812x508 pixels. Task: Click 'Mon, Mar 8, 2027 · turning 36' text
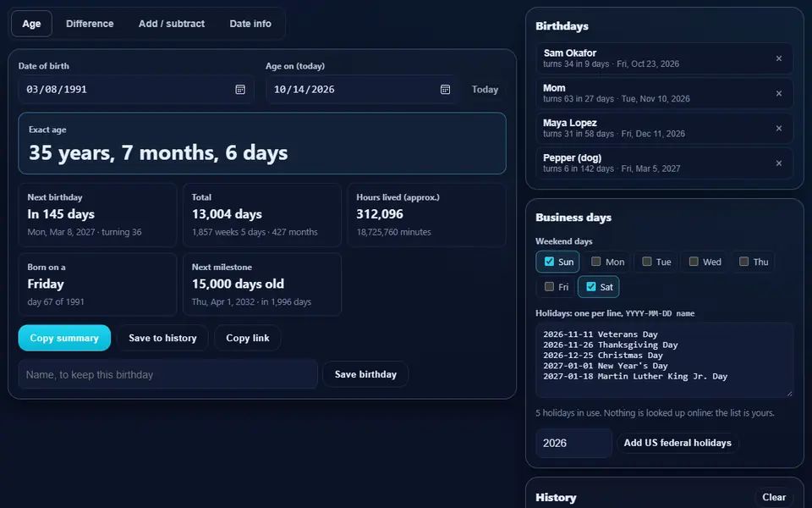[x=85, y=232]
